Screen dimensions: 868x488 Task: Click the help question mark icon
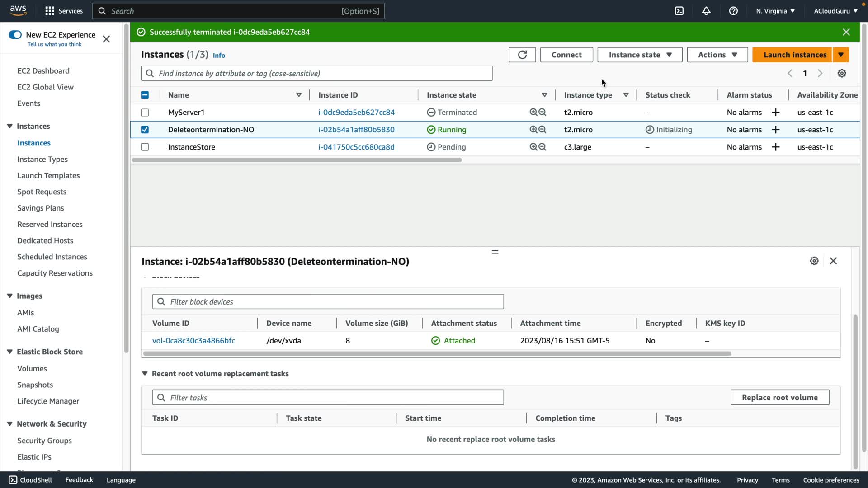(733, 11)
